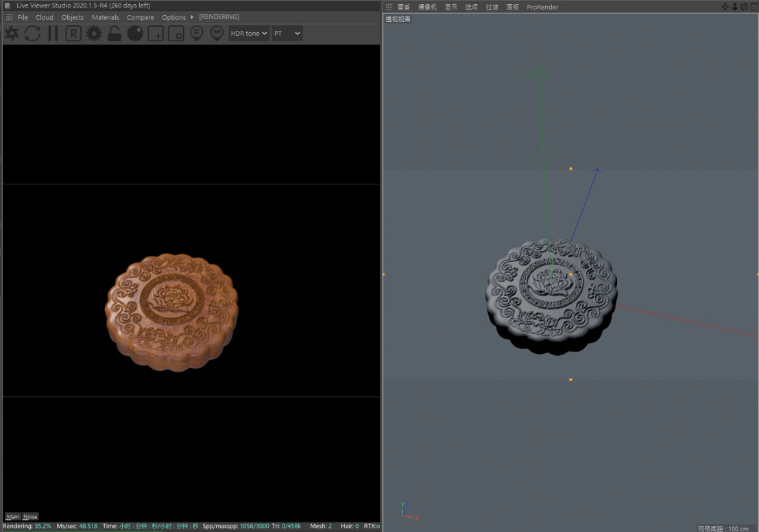Toggle clay mode sphere icon
This screenshot has width=759, height=532.
135,34
